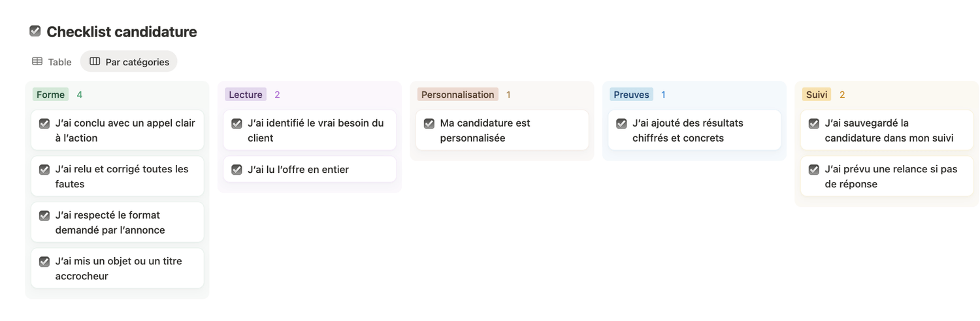Click the checklist icon beside the page title
This screenshot has width=980, height=321.
click(35, 31)
